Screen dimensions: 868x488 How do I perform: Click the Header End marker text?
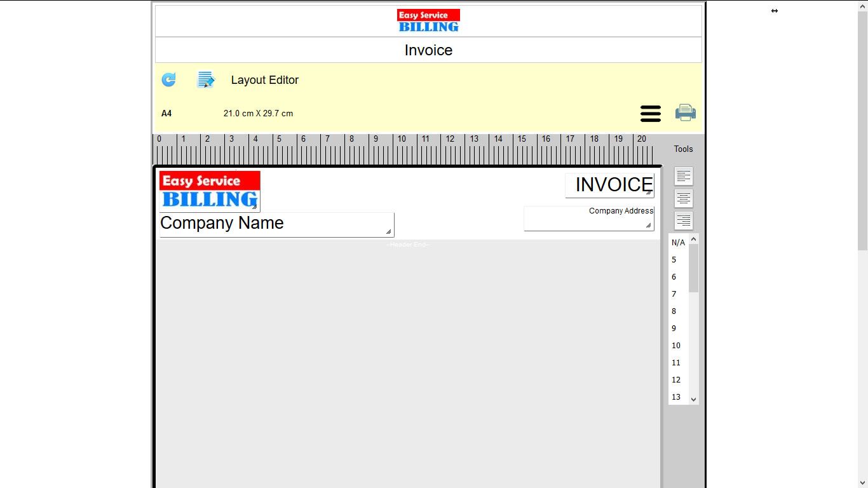pos(408,245)
